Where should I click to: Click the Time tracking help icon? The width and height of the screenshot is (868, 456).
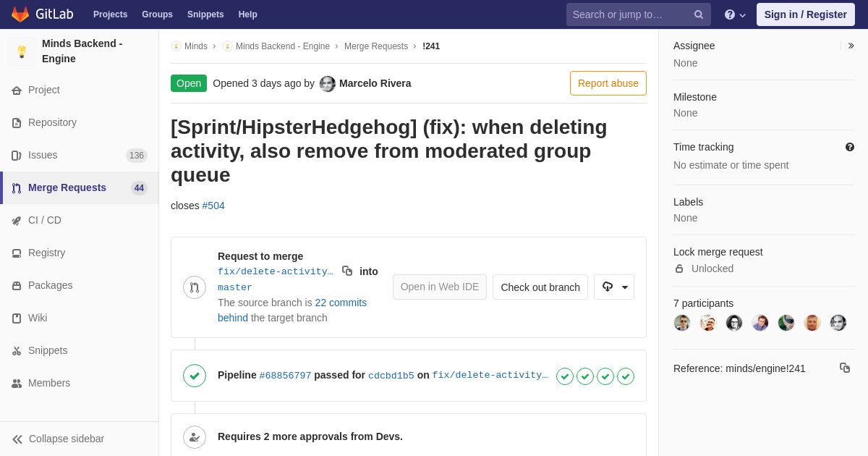[x=850, y=147]
